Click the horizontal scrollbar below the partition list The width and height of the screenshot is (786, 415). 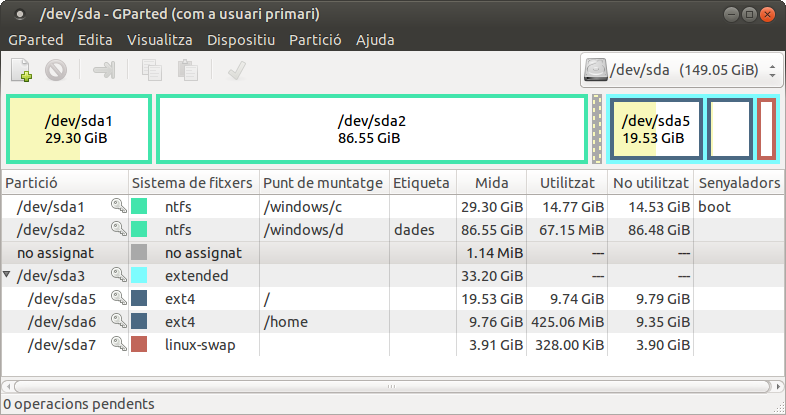coord(390,385)
